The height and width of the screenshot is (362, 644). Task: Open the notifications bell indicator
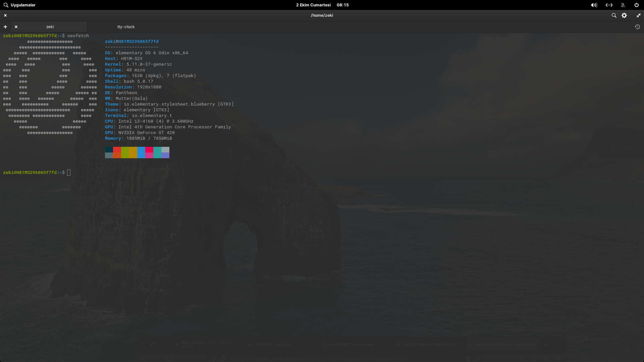(x=623, y=5)
